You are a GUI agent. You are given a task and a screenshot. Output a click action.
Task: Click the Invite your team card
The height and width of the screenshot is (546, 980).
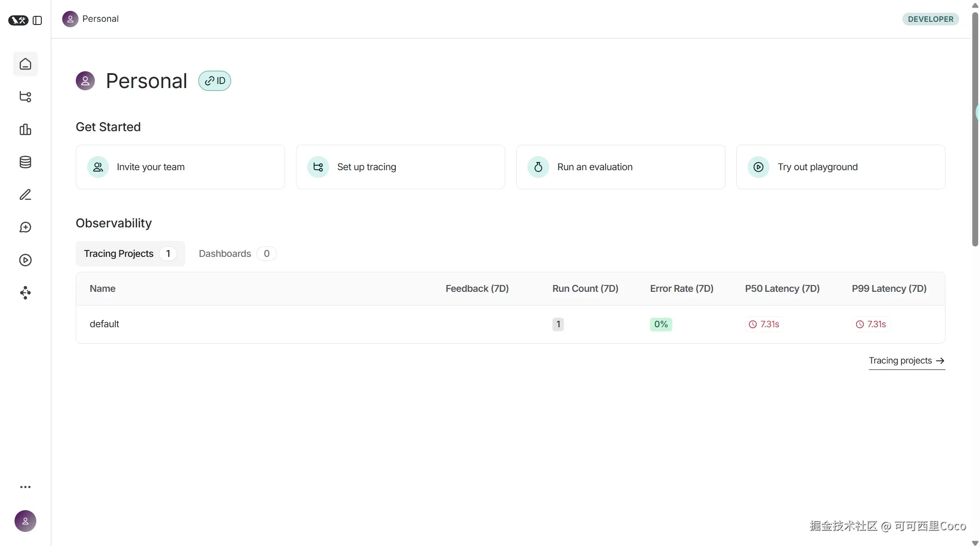click(180, 167)
